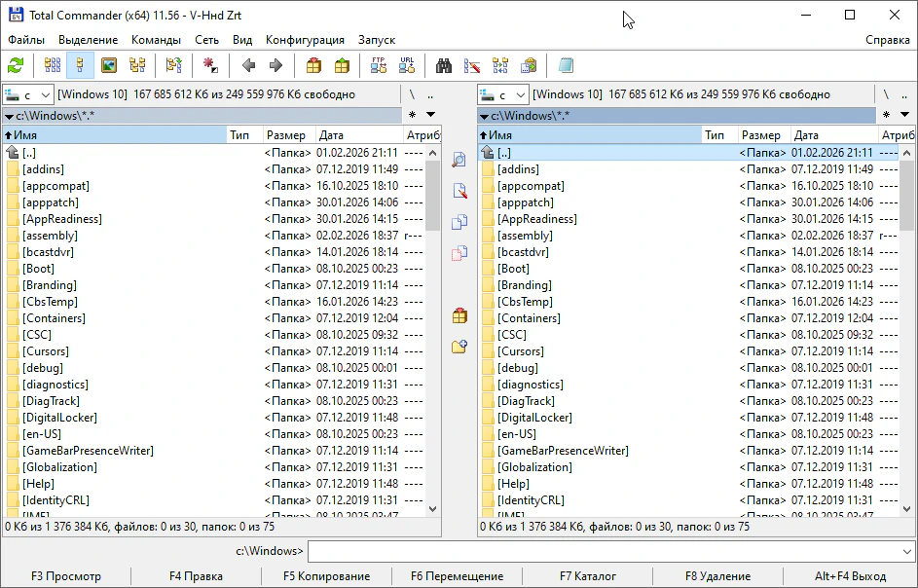Open the URL FTP connection icon
918x588 pixels.
point(407,66)
